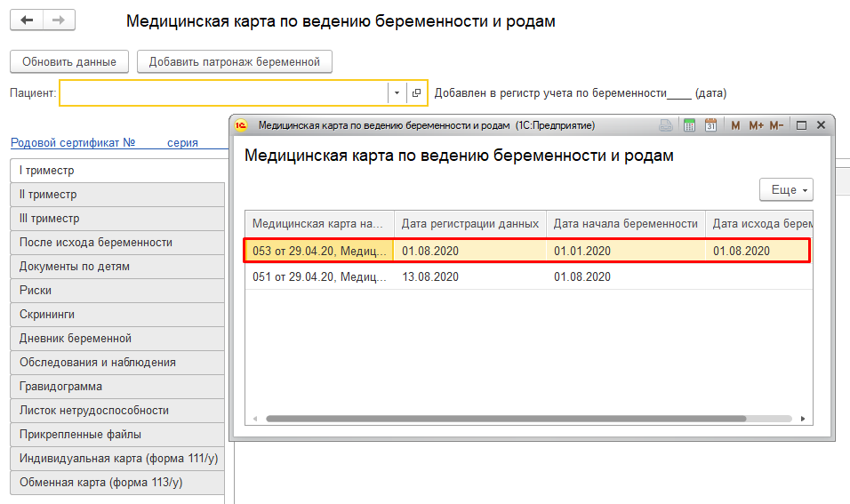Open the Скрининги tab
The height and width of the screenshot is (504, 850).
click(116, 315)
